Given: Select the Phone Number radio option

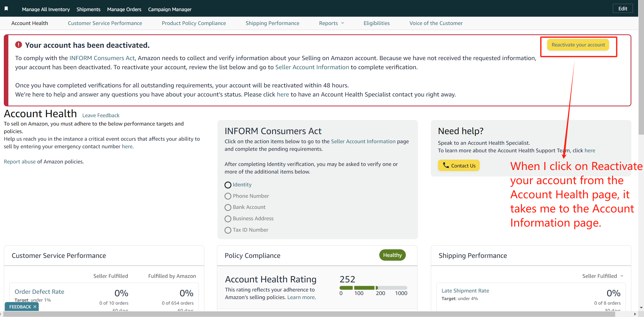Looking at the screenshot, I should click(x=228, y=196).
